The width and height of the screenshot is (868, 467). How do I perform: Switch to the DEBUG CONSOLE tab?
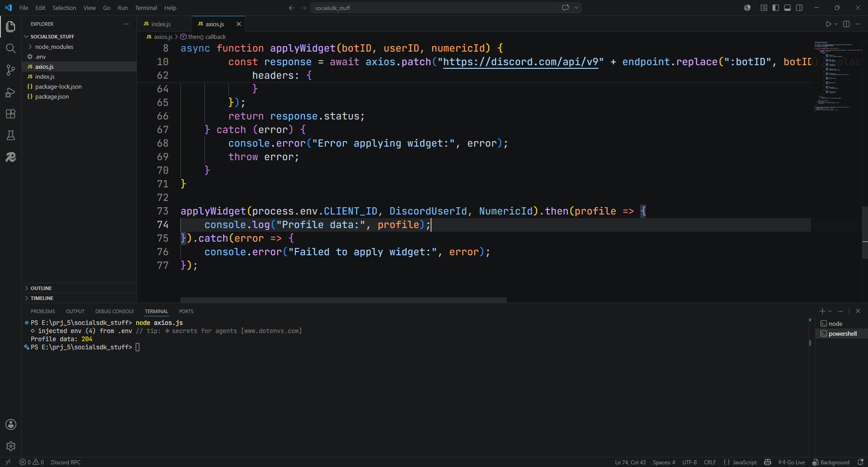point(114,311)
